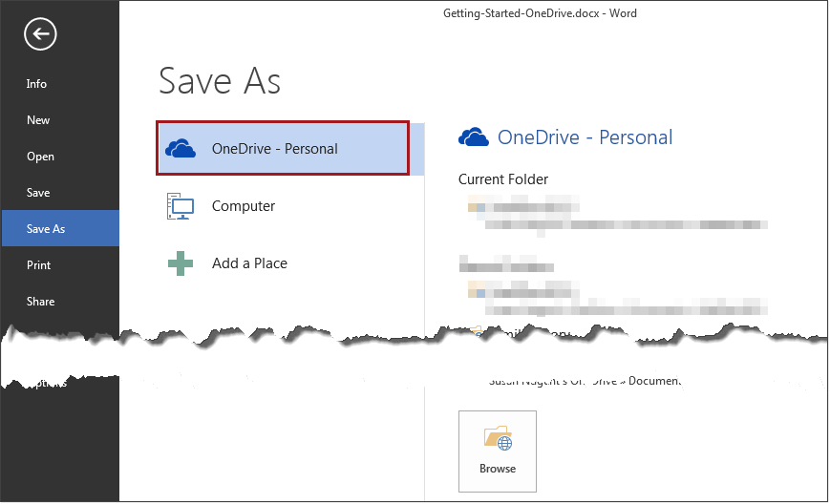Click the Browse button
The width and height of the screenshot is (830, 504).
(498, 451)
